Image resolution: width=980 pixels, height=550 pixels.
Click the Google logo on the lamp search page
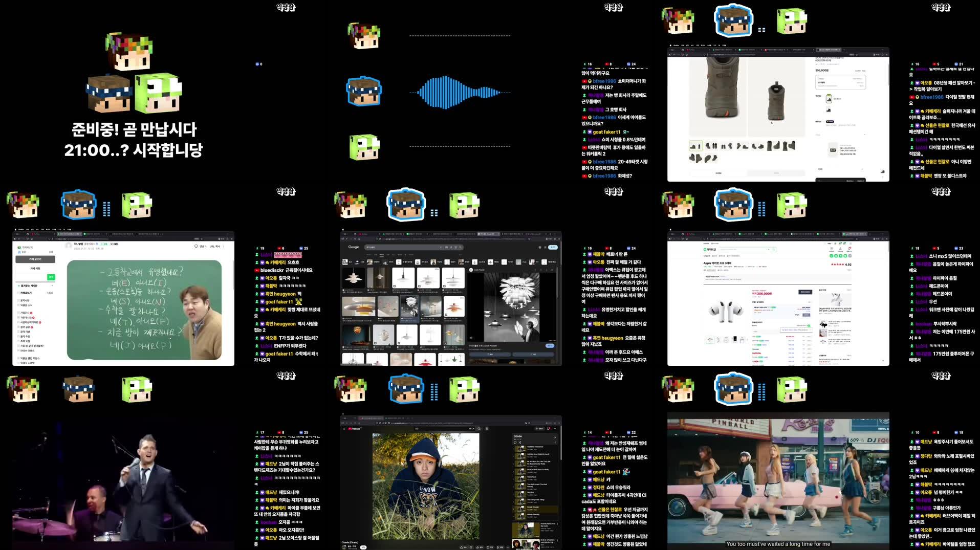coord(354,247)
